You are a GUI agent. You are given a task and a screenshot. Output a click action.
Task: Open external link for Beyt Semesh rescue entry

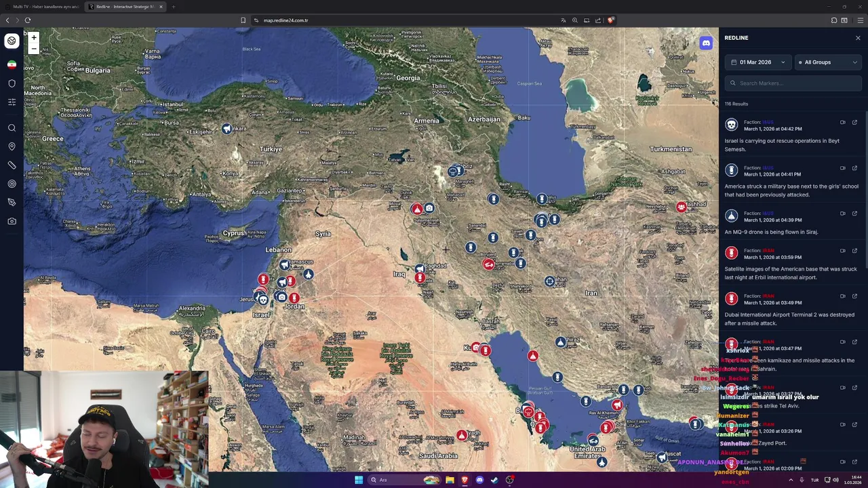point(854,123)
